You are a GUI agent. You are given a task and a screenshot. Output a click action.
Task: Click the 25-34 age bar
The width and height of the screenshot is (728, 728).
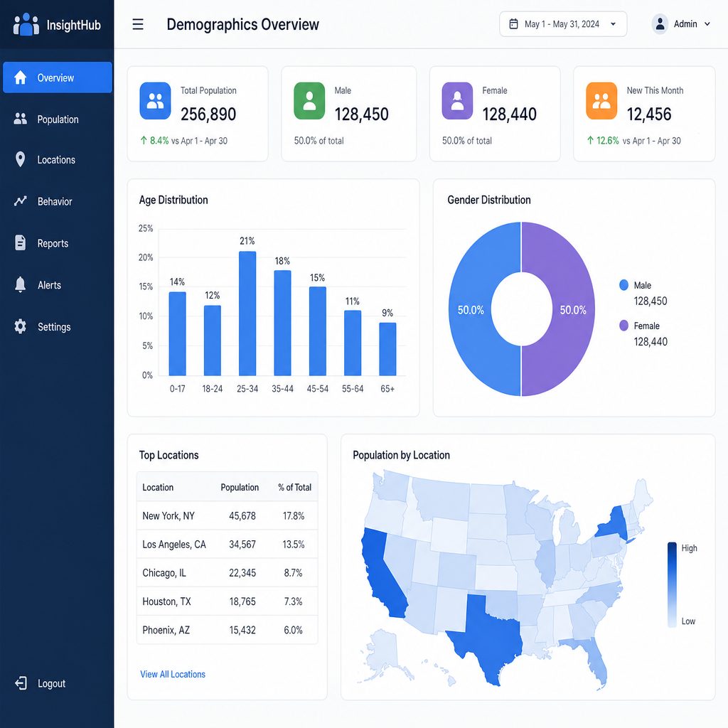(x=247, y=314)
